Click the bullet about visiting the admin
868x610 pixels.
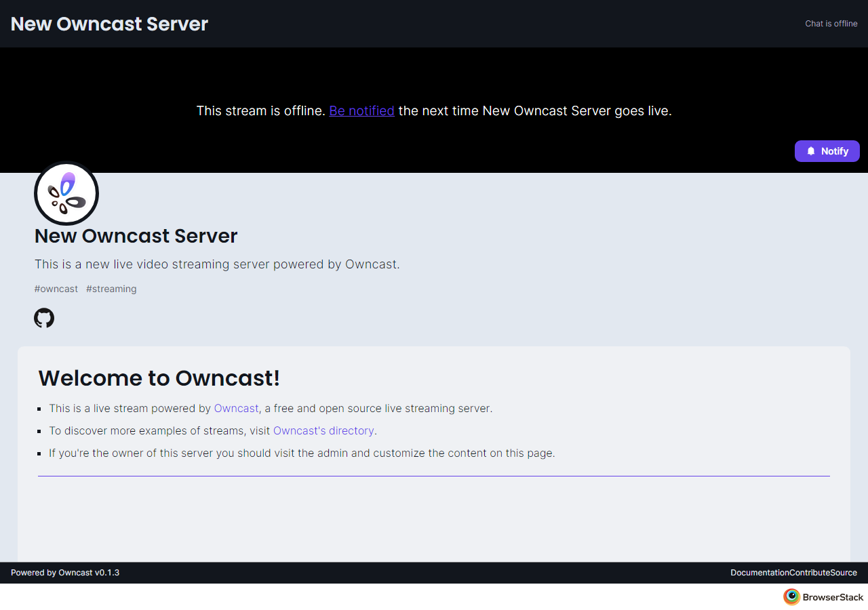pyautogui.click(x=302, y=453)
